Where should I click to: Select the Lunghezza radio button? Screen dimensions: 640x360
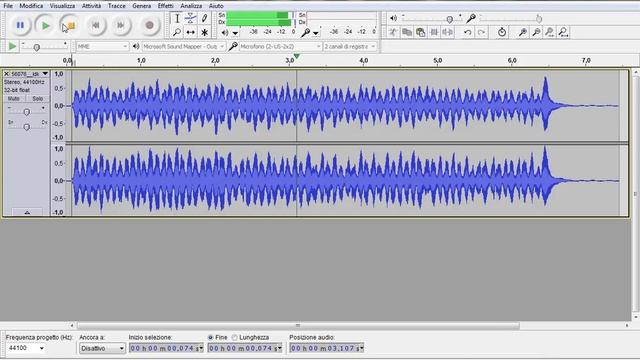point(235,338)
